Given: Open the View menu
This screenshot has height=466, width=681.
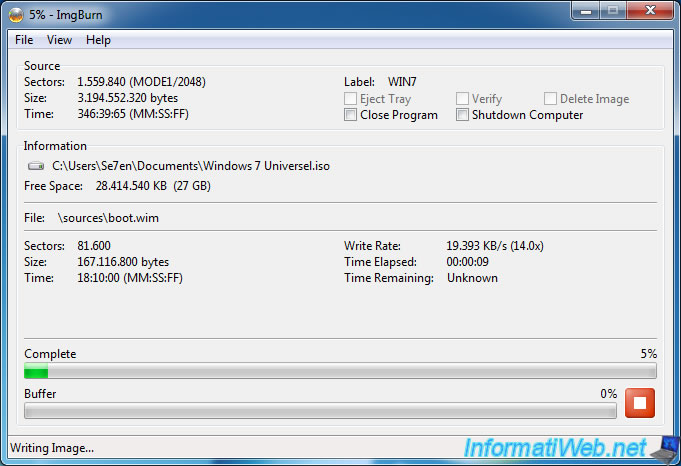Looking at the screenshot, I should pos(59,40).
